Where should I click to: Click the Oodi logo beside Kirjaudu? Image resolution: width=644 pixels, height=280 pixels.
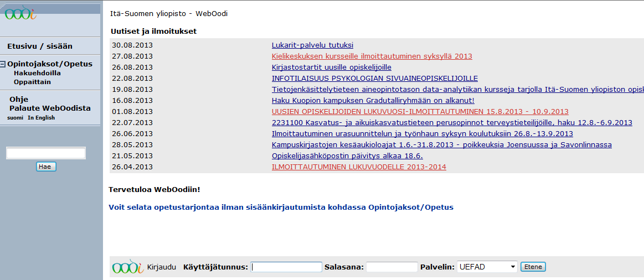click(x=128, y=267)
